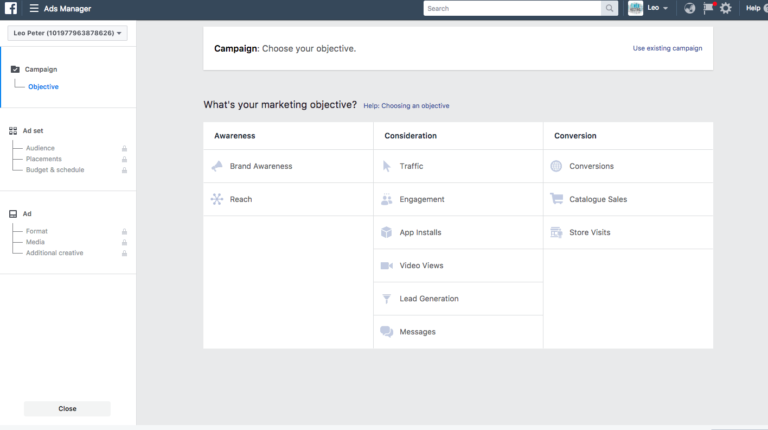Choose the Catalogue Sales objective label
This screenshot has width=768, height=430.
coord(598,199)
